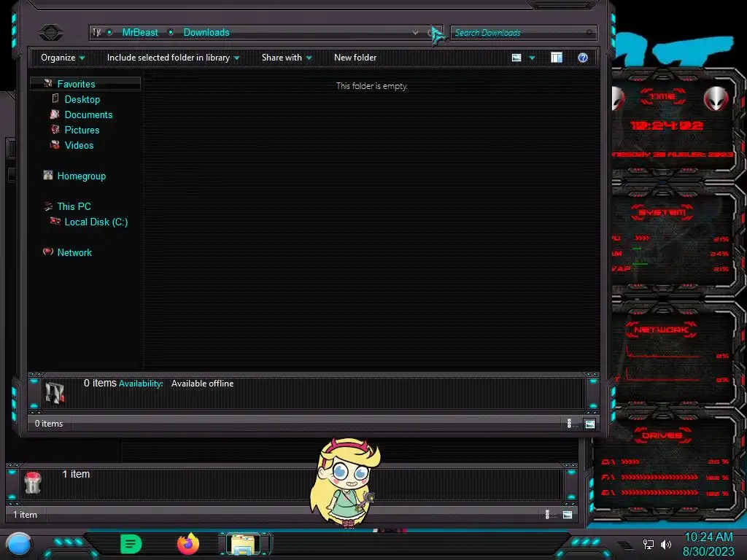747x560 pixels.
Task: Click the Documents item icon
Action: [55, 114]
